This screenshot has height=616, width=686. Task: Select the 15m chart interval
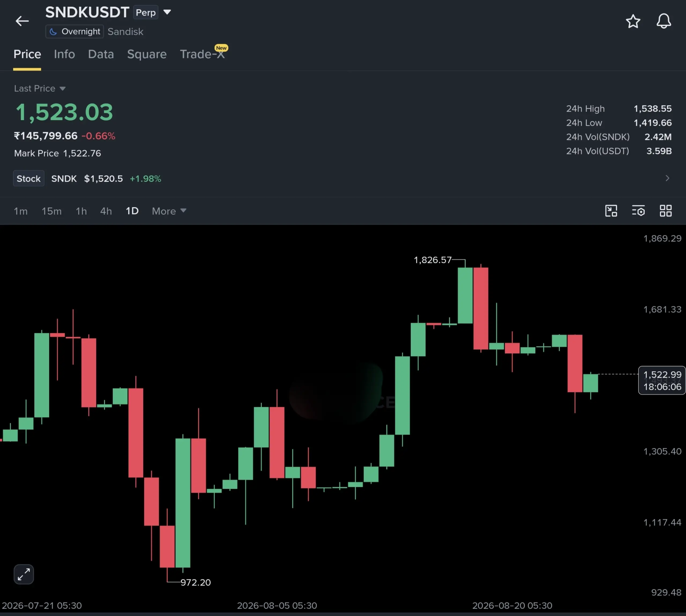point(51,211)
